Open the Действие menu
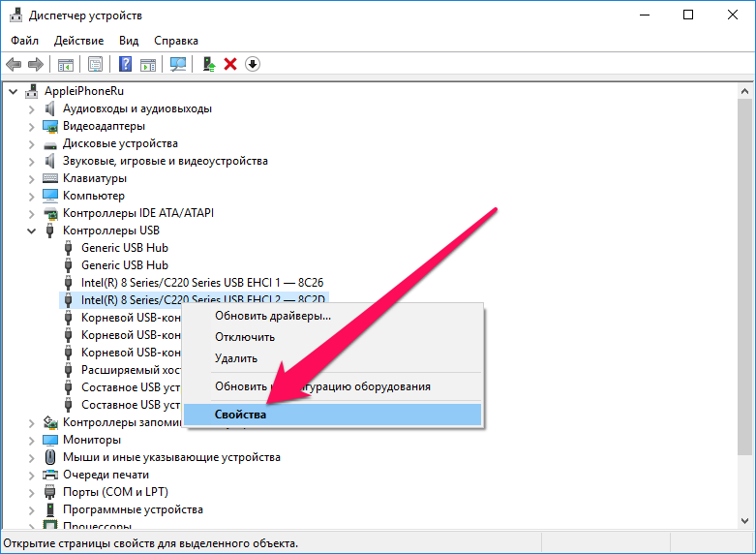 [x=79, y=41]
